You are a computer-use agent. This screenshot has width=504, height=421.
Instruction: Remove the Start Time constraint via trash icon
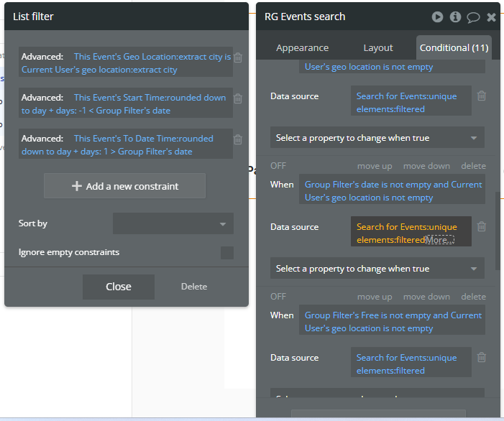coord(238,98)
